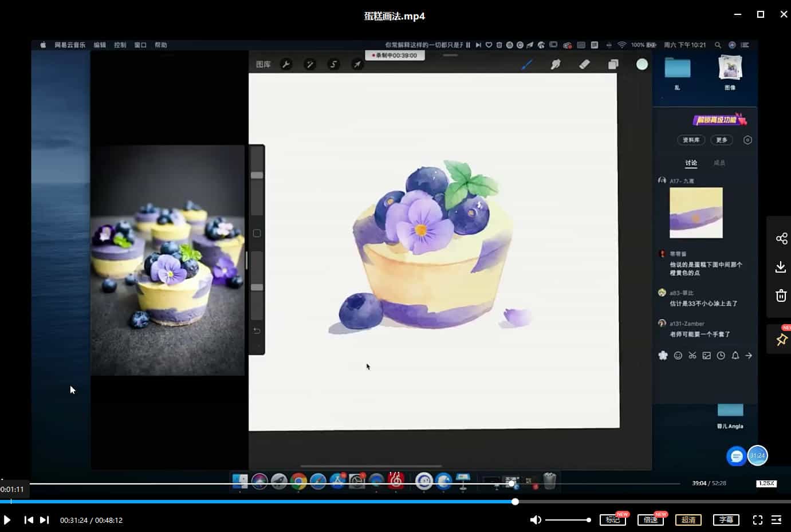Open the Procreate layers panel
791x532 pixels.
tap(613, 64)
